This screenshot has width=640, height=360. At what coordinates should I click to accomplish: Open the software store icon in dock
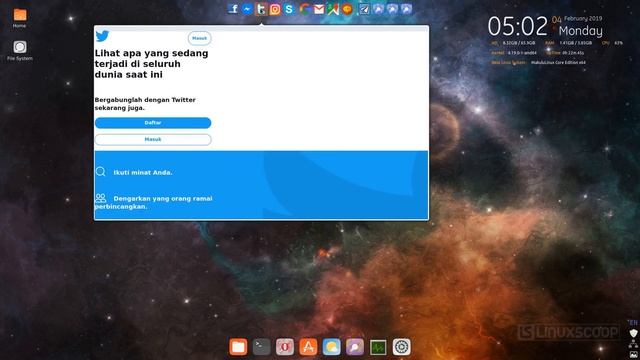(308, 347)
